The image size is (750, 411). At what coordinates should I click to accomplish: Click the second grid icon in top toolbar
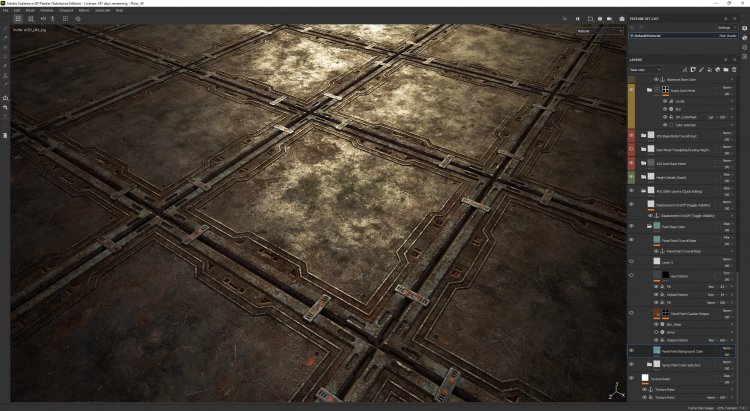point(31,19)
